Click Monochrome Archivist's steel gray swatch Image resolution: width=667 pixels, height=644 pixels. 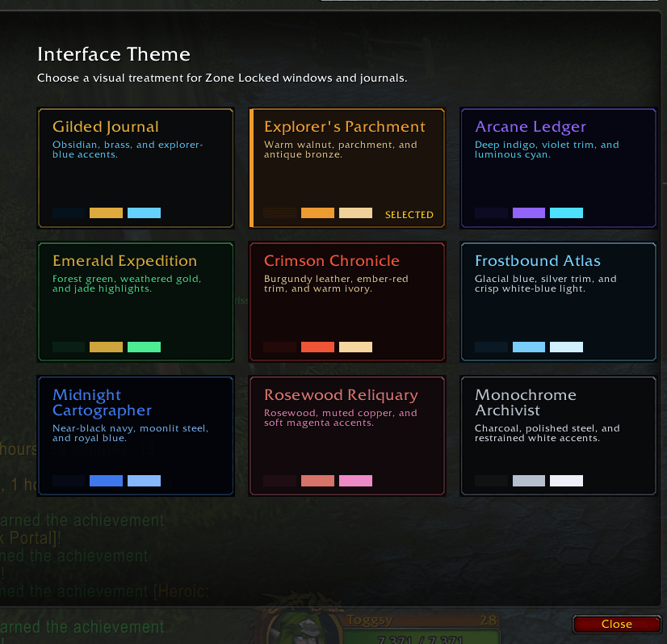coord(529,481)
